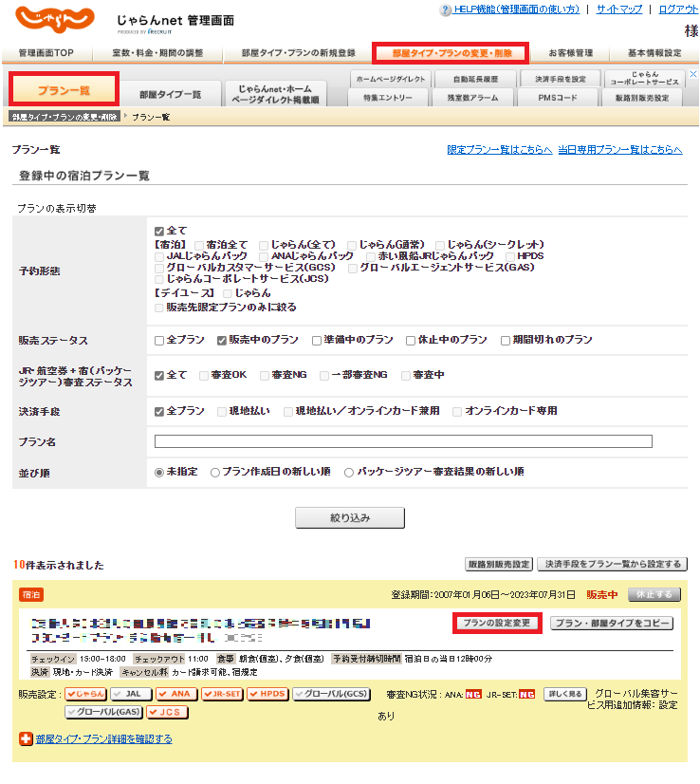The width and height of the screenshot is (700, 784).
Task: Close the banner with the X icon
Action: coord(692,74)
